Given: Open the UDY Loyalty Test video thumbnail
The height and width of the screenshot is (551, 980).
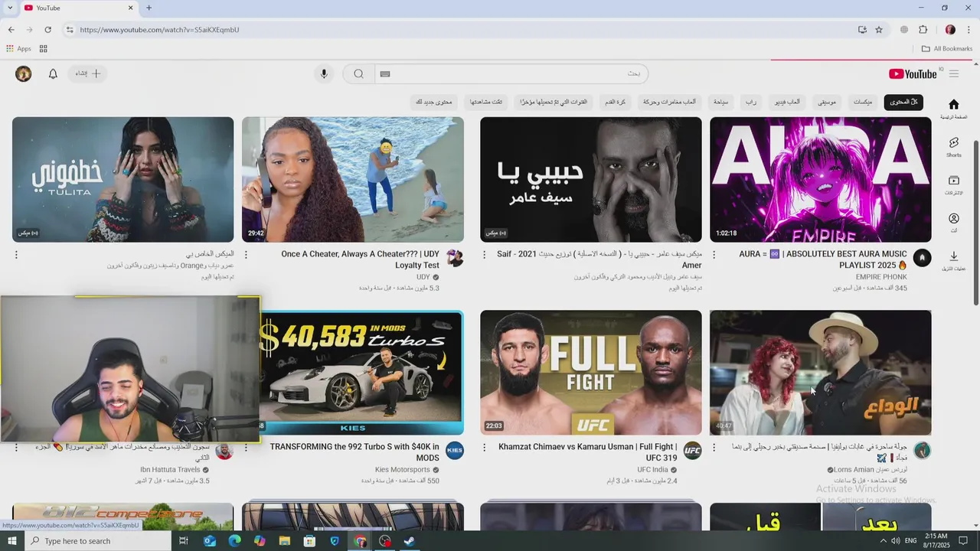Looking at the screenshot, I should [x=352, y=179].
